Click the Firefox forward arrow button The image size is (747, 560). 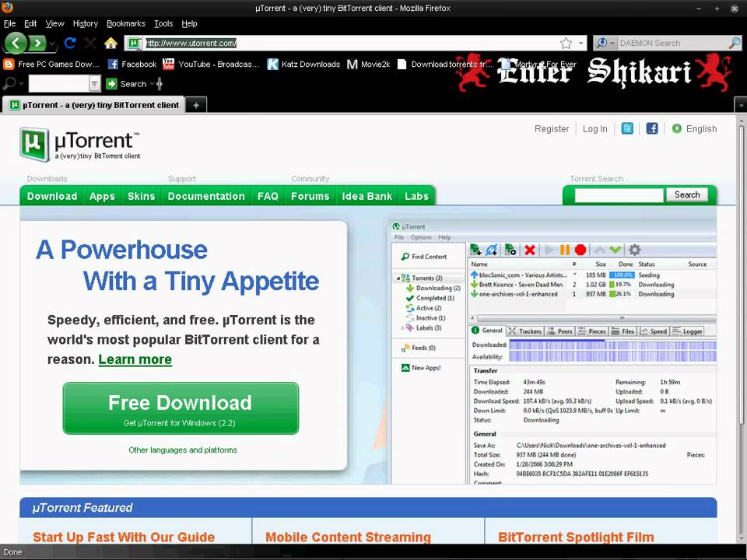[x=37, y=44]
